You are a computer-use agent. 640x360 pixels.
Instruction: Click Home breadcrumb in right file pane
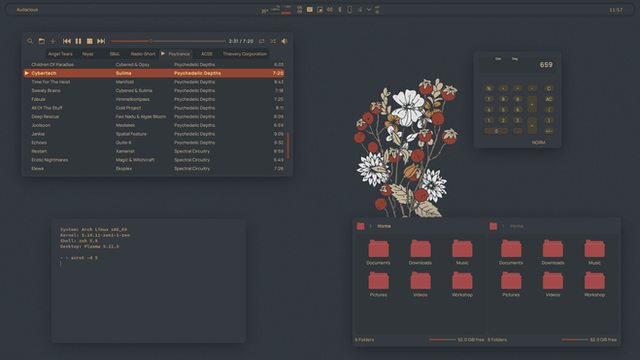(516, 226)
